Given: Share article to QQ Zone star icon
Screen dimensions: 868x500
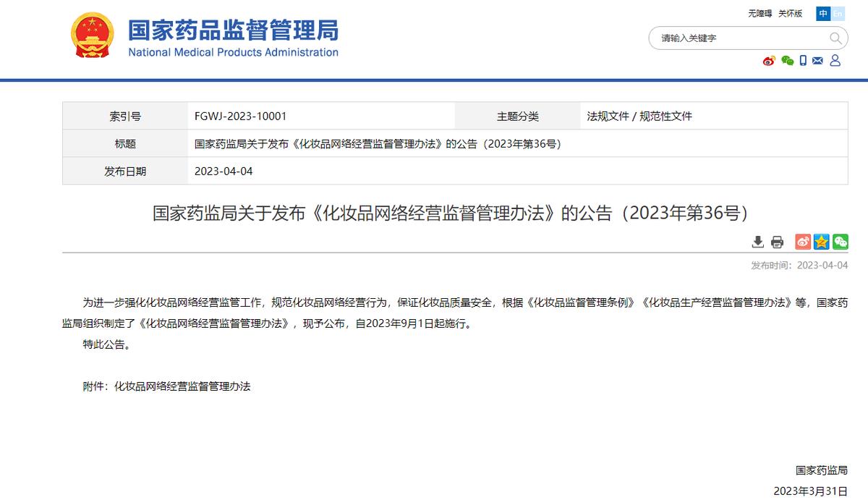Looking at the screenshot, I should click(x=822, y=242).
